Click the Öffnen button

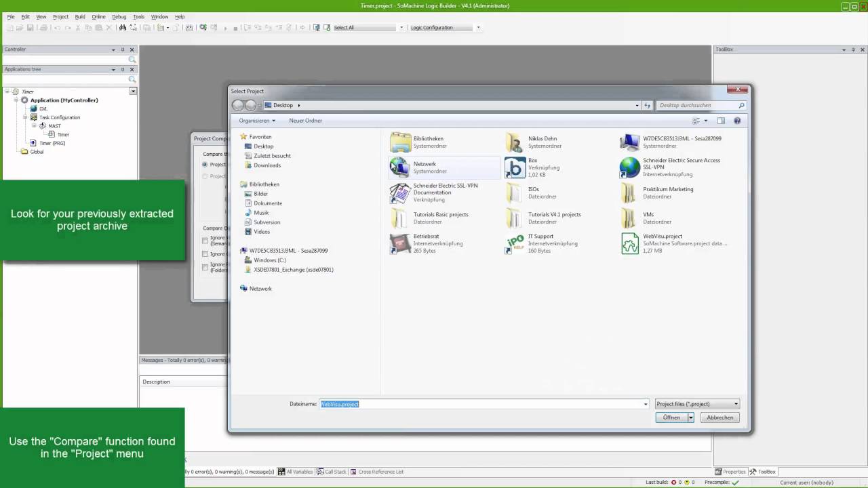point(671,418)
